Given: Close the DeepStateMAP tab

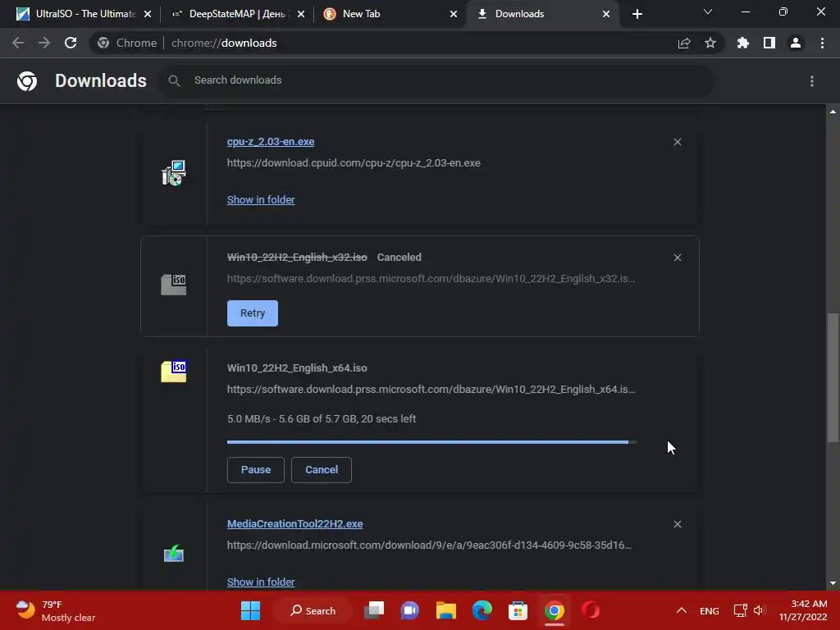Looking at the screenshot, I should click(301, 14).
